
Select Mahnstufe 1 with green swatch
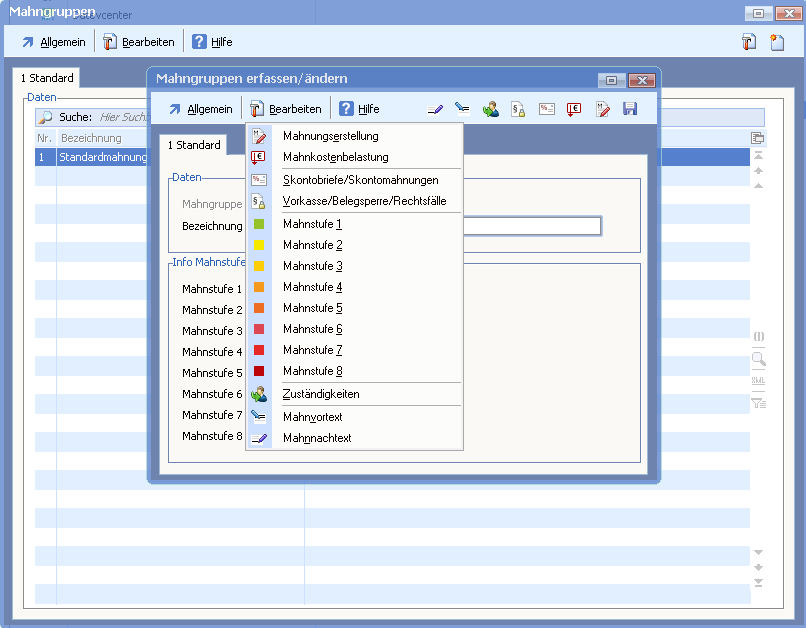pyautogui.click(x=312, y=224)
